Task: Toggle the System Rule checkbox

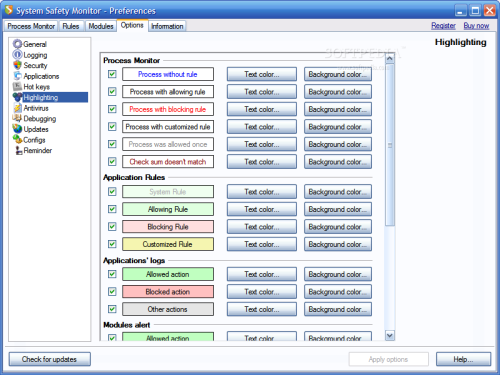Action: point(112,192)
